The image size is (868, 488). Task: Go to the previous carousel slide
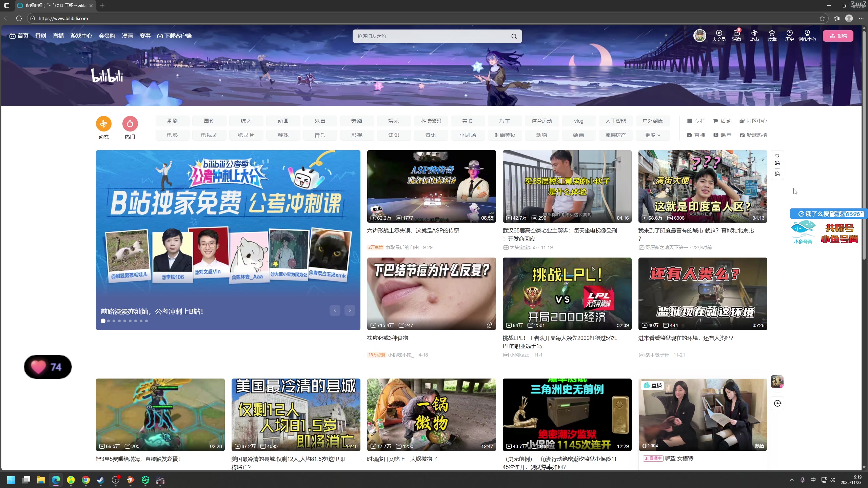click(335, 310)
